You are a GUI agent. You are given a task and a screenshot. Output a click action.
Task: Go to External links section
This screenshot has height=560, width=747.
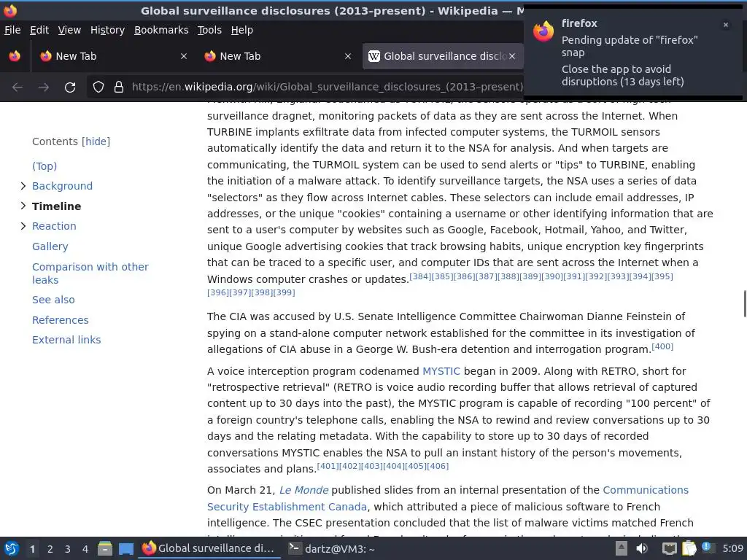click(66, 340)
